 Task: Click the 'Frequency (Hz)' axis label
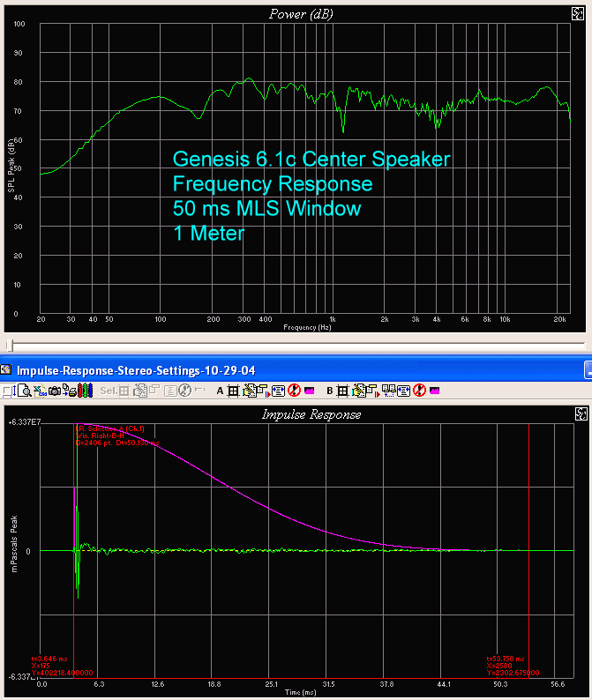pos(307,327)
